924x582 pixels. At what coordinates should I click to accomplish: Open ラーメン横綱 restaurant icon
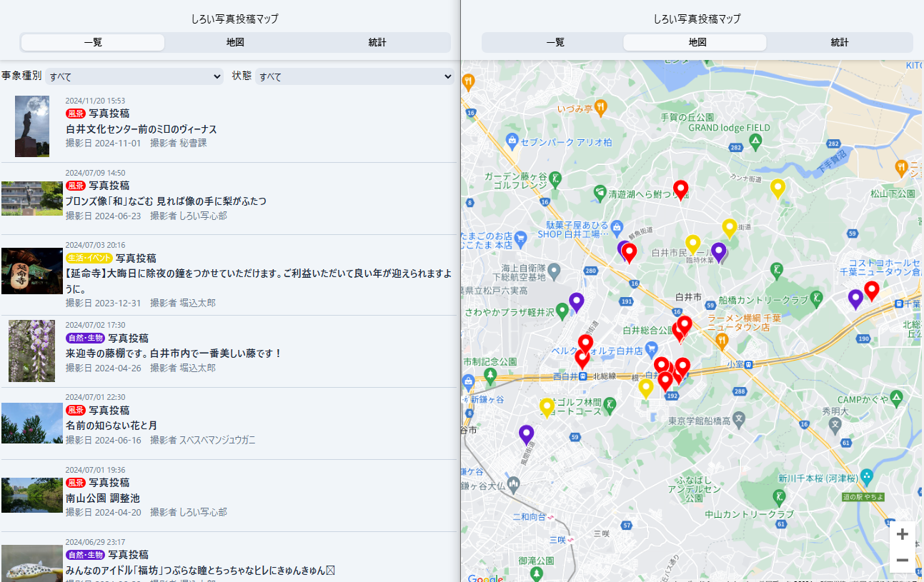tap(721, 341)
